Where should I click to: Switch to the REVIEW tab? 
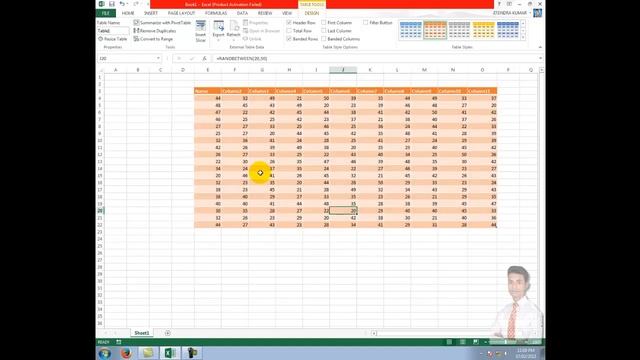coord(265,13)
